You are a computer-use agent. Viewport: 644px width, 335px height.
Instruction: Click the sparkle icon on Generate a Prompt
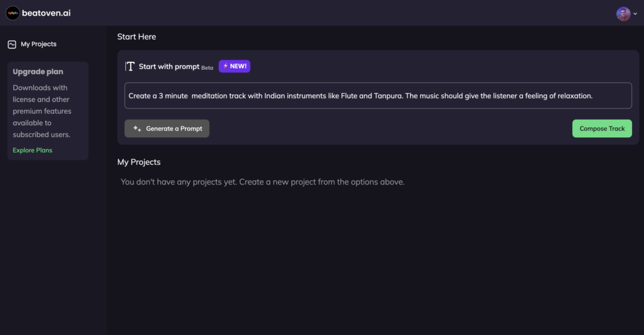coord(137,128)
